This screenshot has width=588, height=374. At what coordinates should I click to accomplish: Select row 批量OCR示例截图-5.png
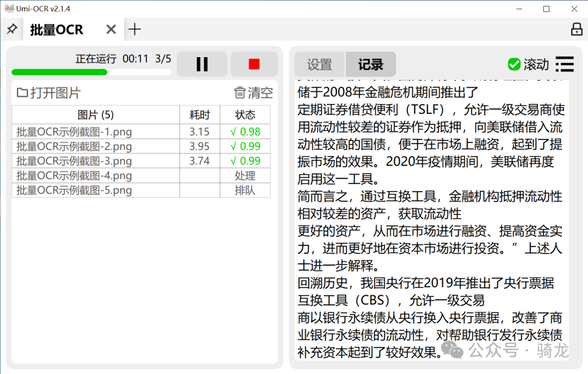click(x=141, y=190)
